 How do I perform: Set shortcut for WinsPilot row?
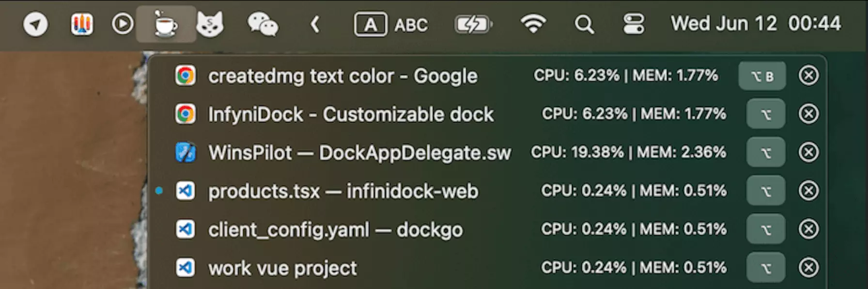click(766, 152)
